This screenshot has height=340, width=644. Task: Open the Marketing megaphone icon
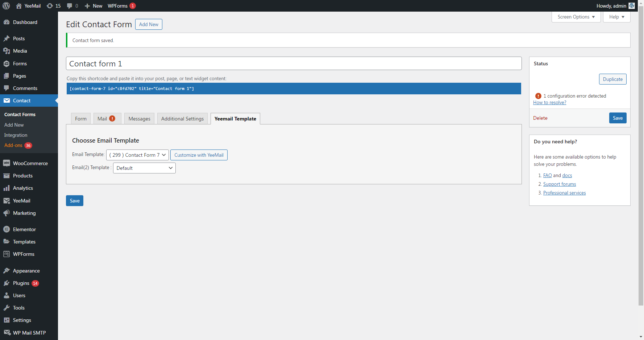[7, 213]
